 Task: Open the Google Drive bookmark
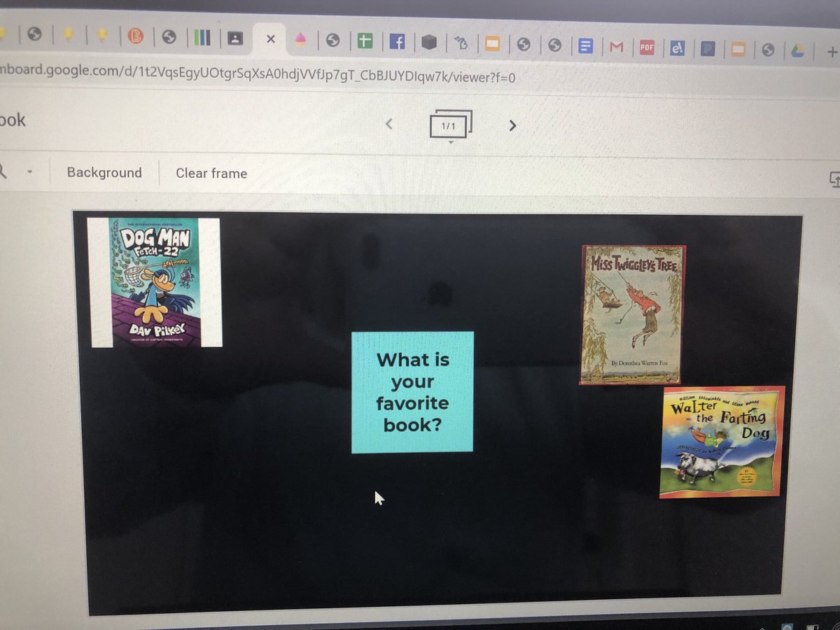(797, 52)
